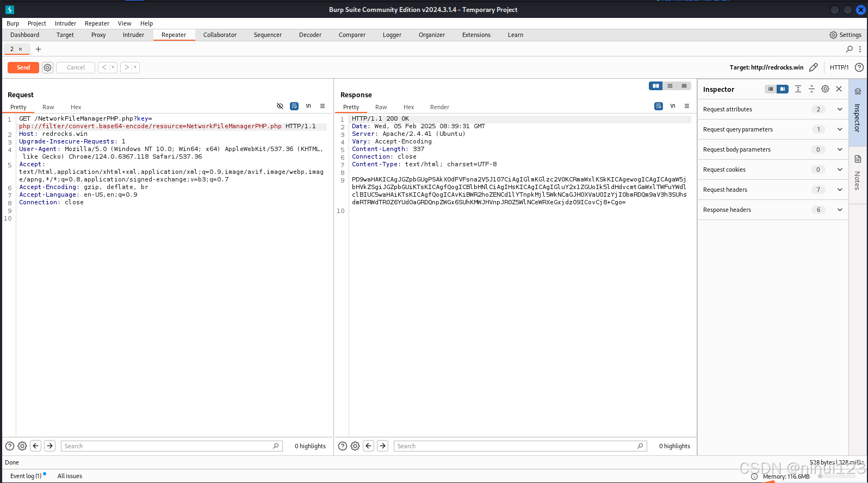
Task: Open Inspector settings gear
Action: pyautogui.click(x=825, y=89)
